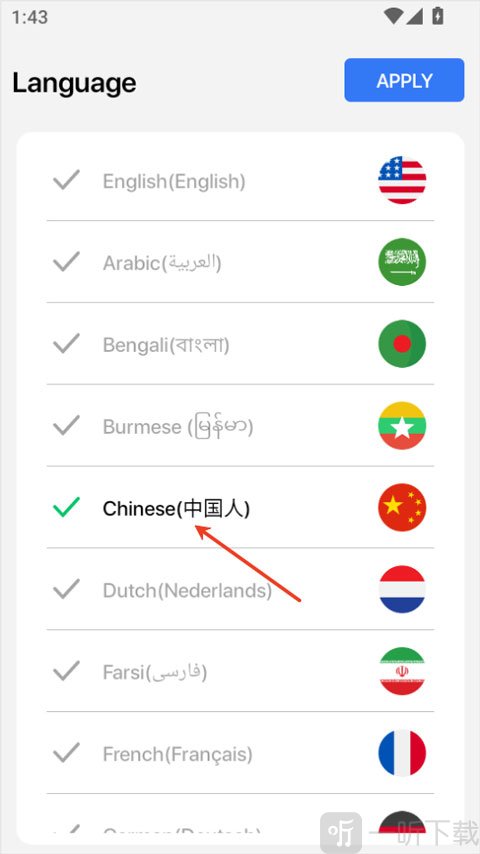Choose French(Français) from the list
Screen dimensions: 480x854
[x=178, y=754]
